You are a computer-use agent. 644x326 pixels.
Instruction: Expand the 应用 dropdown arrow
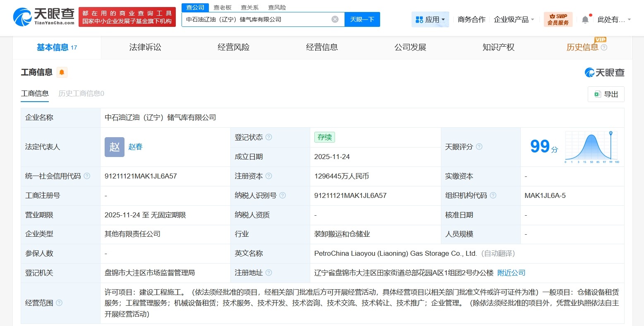(443, 19)
